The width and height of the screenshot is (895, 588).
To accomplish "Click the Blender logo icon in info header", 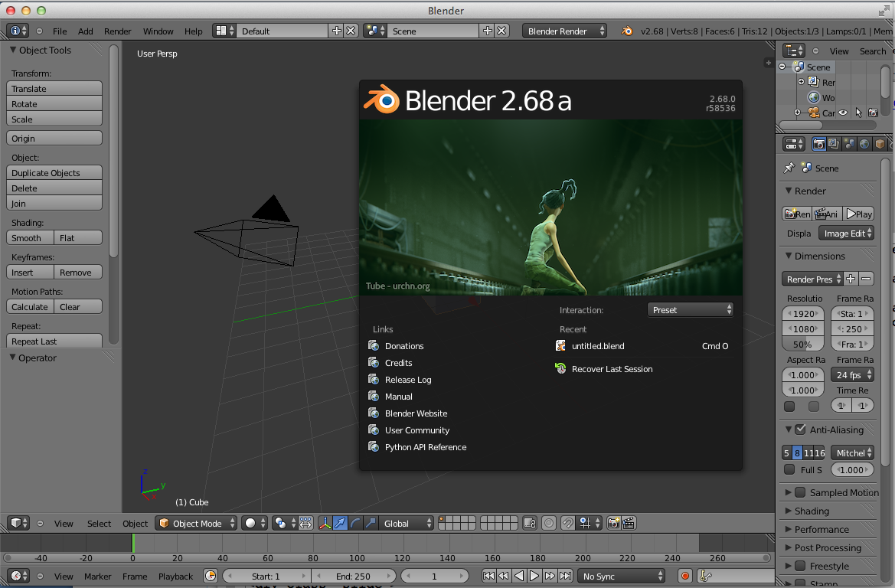I will [x=627, y=31].
